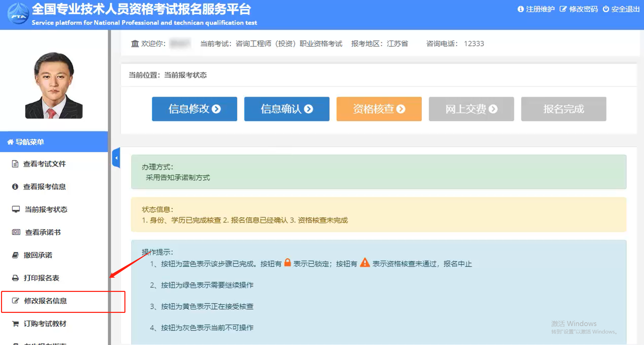Click the printer icon beside 打印报名表

point(16,278)
